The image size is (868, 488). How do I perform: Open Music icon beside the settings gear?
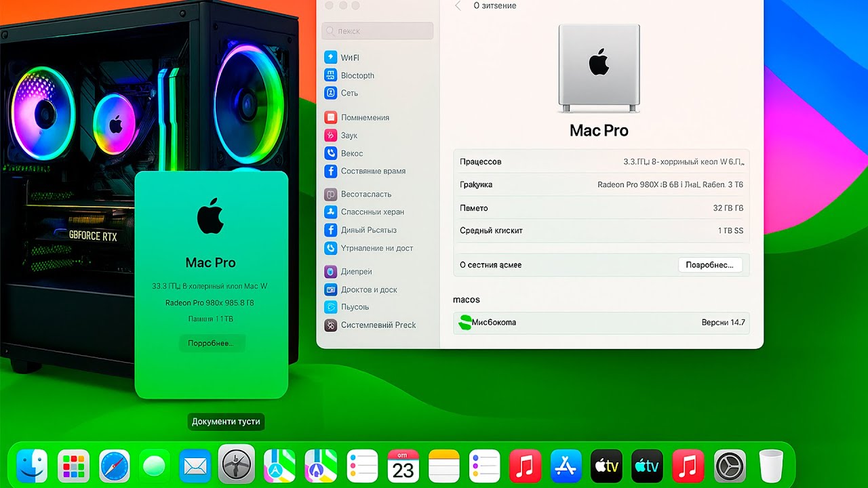point(688,466)
